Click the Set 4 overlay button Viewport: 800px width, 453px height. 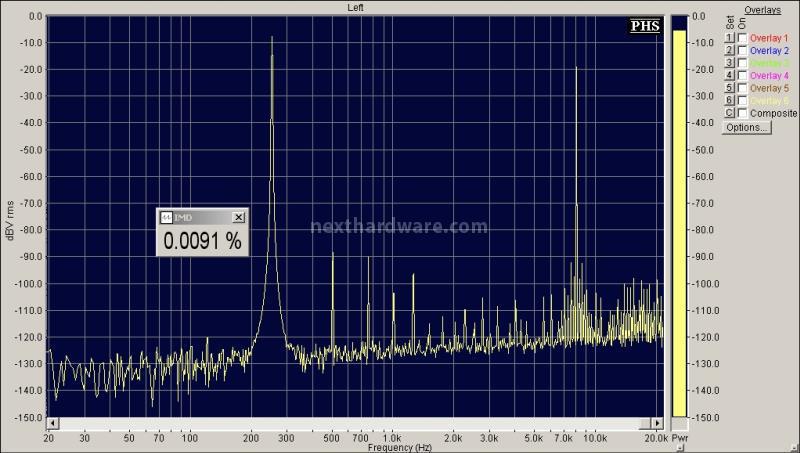729,76
